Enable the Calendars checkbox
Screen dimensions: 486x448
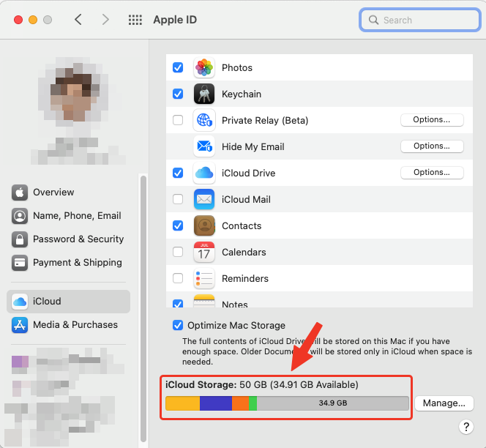click(x=178, y=252)
